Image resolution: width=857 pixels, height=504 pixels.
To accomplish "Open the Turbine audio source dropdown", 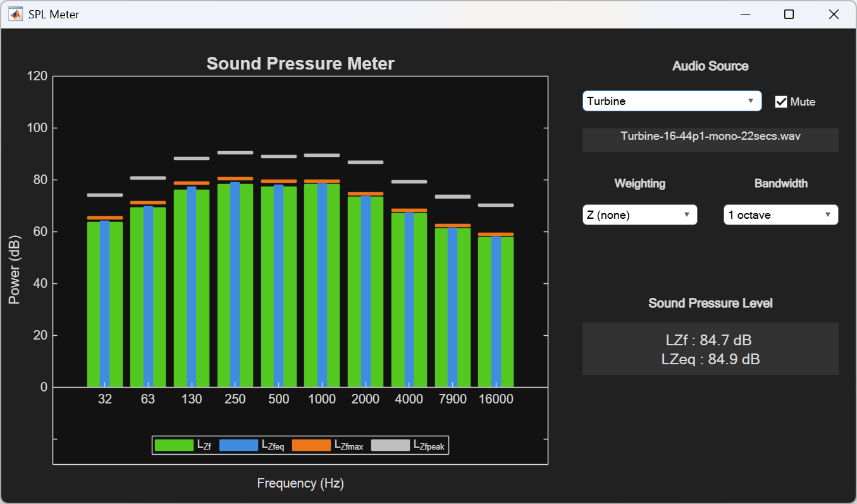I will pos(672,101).
